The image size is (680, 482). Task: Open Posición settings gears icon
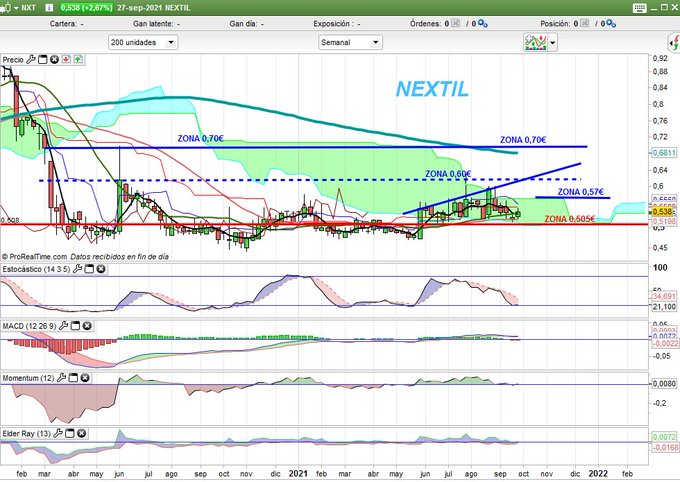coord(611,23)
